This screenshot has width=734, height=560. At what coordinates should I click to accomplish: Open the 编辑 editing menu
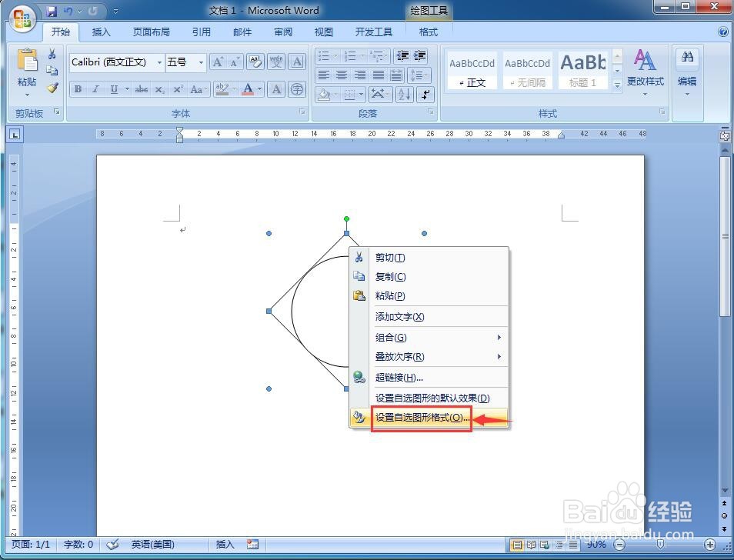(x=687, y=72)
